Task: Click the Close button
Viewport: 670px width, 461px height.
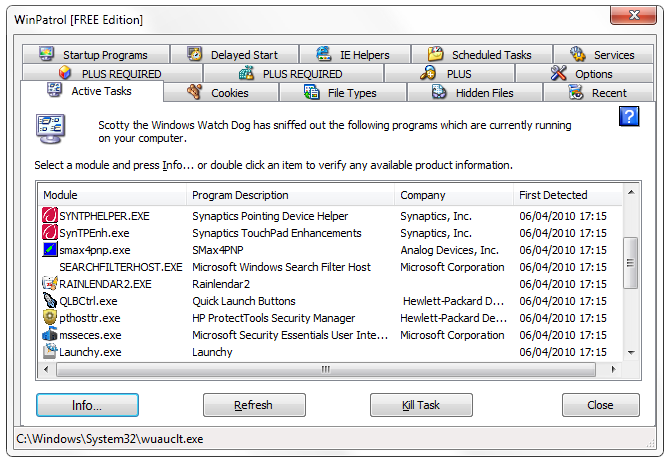Action: 601,405
